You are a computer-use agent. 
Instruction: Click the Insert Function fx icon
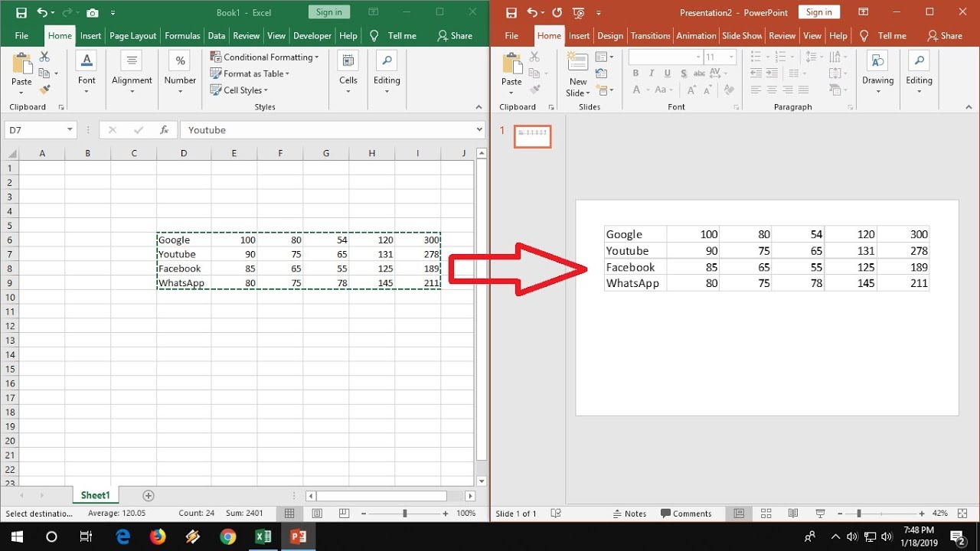click(x=164, y=130)
